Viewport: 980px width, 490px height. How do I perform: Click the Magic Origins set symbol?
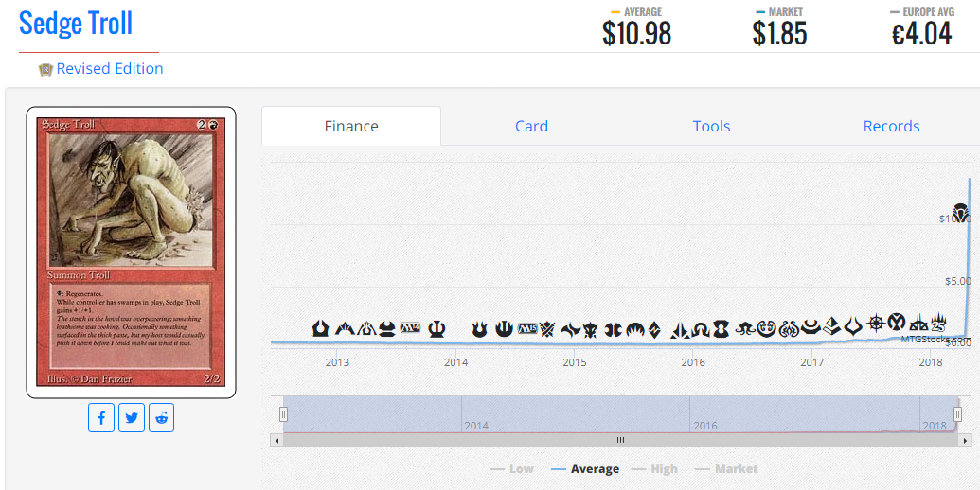point(635,329)
